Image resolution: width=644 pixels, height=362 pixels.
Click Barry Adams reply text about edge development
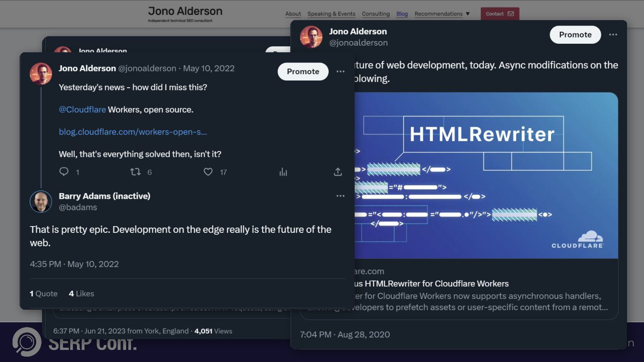[x=181, y=236]
